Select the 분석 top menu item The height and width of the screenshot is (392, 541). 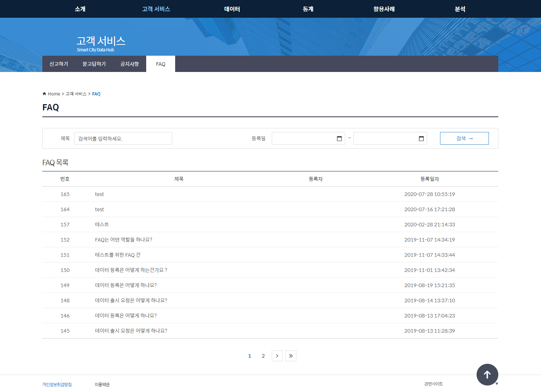[460, 9]
